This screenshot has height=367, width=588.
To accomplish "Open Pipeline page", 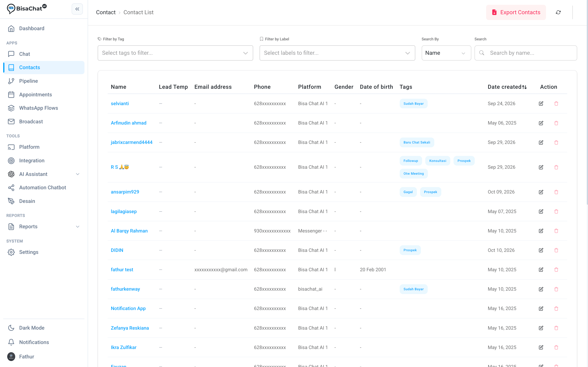I will point(44,81).
